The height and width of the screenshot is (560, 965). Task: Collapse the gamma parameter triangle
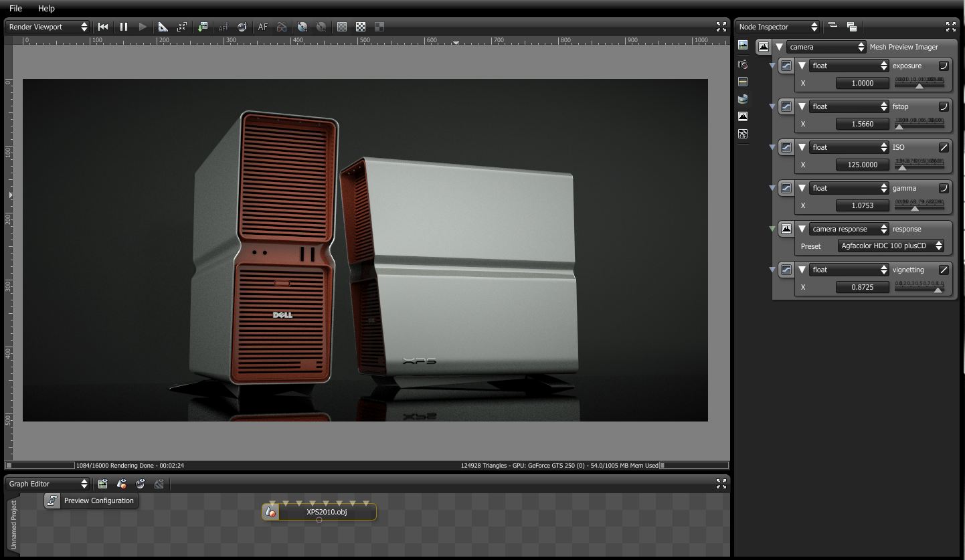click(x=802, y=188)
